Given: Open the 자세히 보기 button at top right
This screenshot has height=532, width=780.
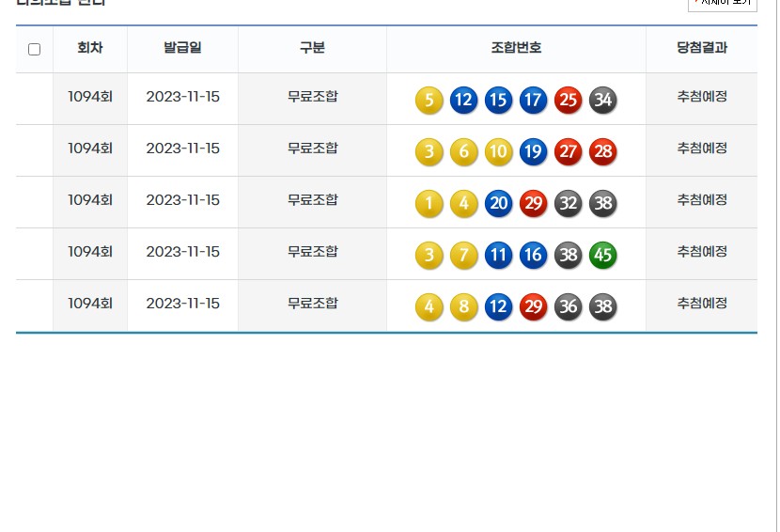Looking at the screenshot, I should point(723,4).
